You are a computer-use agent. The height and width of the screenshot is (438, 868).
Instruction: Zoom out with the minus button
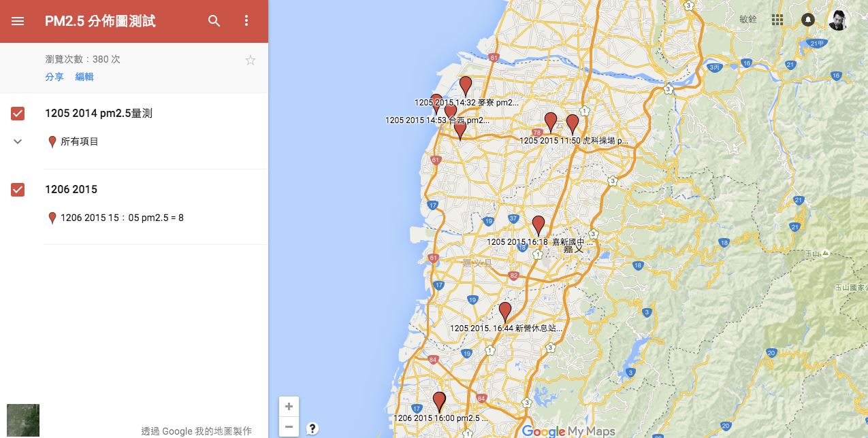click(289, 427)
